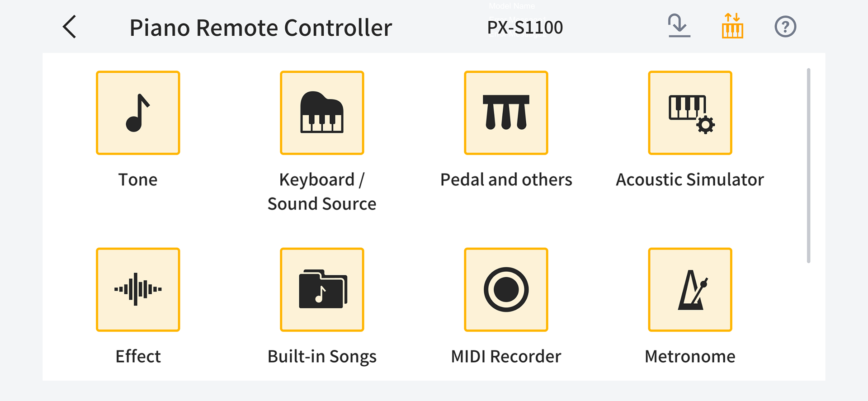Open the Effect settings
Viewport: 868px width, 401px height.
click(x=138, y=290)
